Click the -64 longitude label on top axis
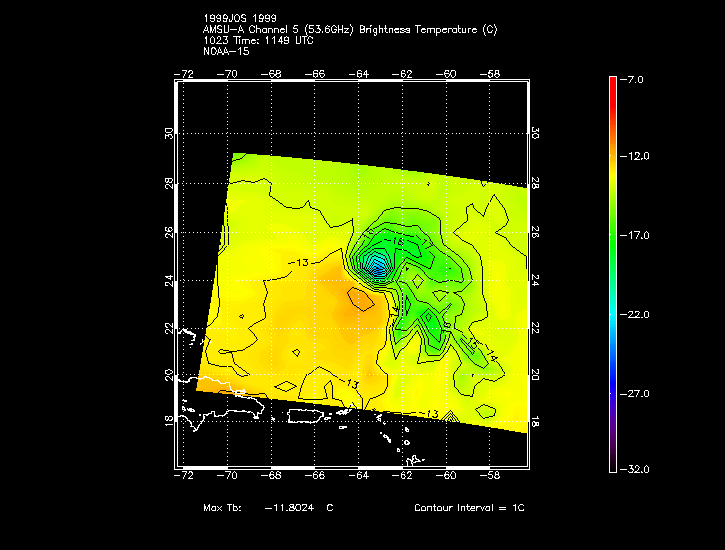Screen dimensions: 725x550 click(x=361, y=74)
